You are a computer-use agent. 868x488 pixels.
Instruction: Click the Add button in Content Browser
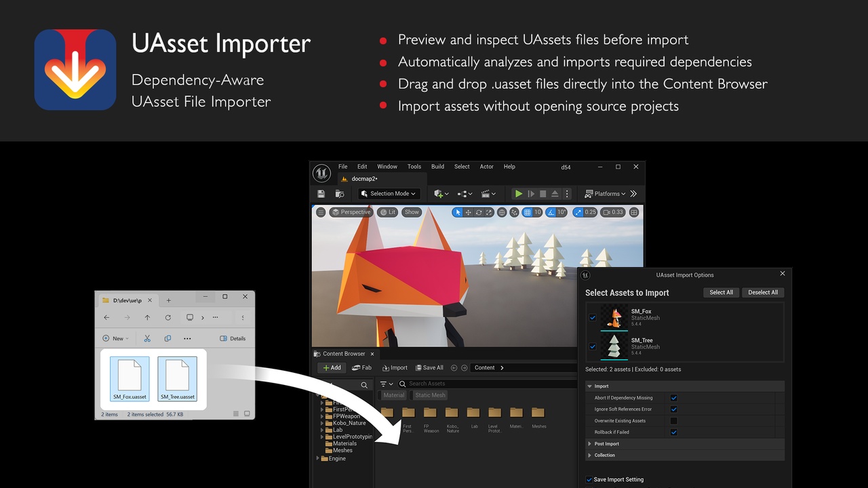[332, 367]
